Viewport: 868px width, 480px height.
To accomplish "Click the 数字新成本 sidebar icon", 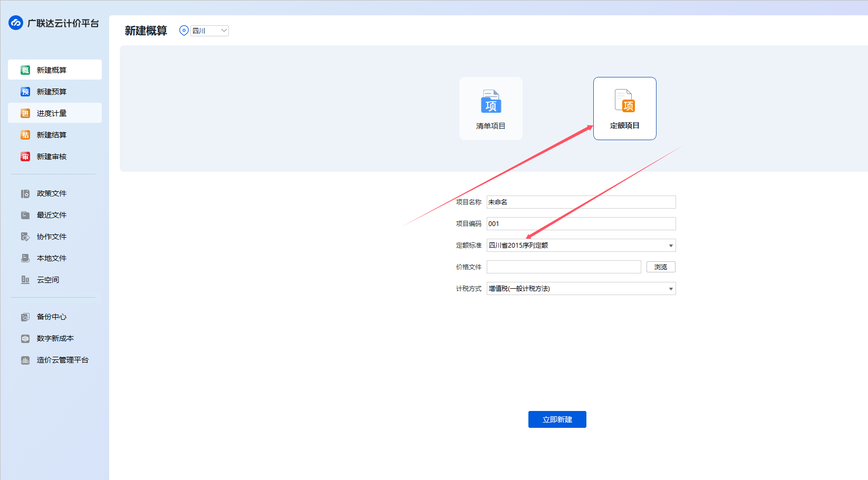I will pyautogui.click(x=25, y=338).
